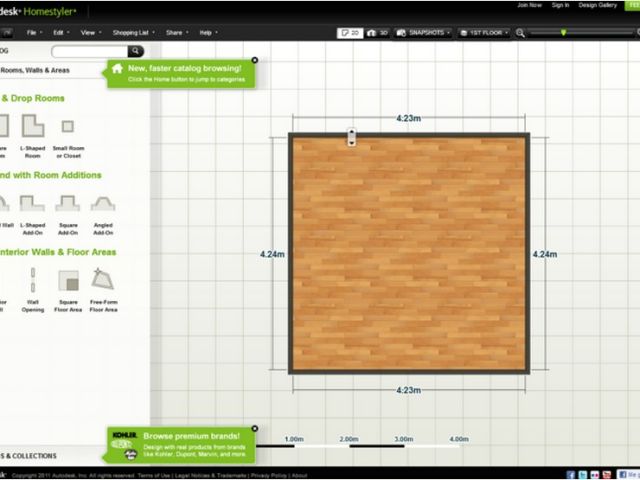
Task: Expand the 1st Floor selector
Action: pos(486,32)
